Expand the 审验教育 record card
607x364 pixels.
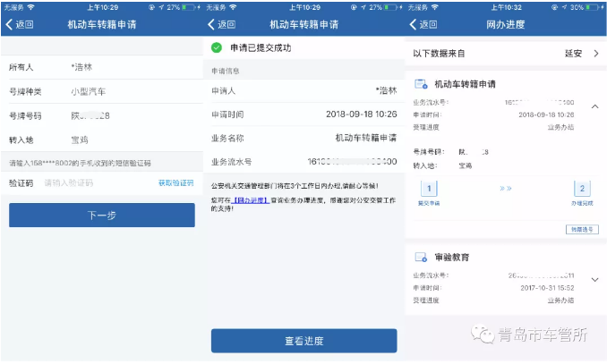[x=595, y=280]
